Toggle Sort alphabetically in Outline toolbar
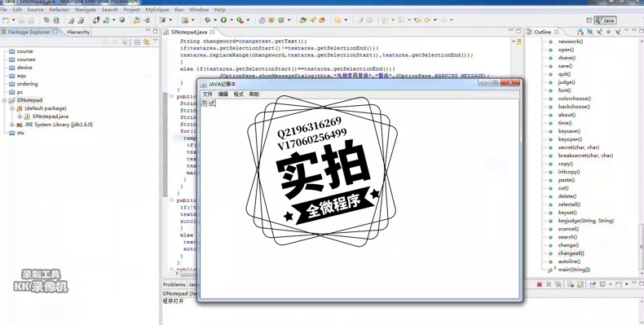The image size is (644, 325). (580, 32)
